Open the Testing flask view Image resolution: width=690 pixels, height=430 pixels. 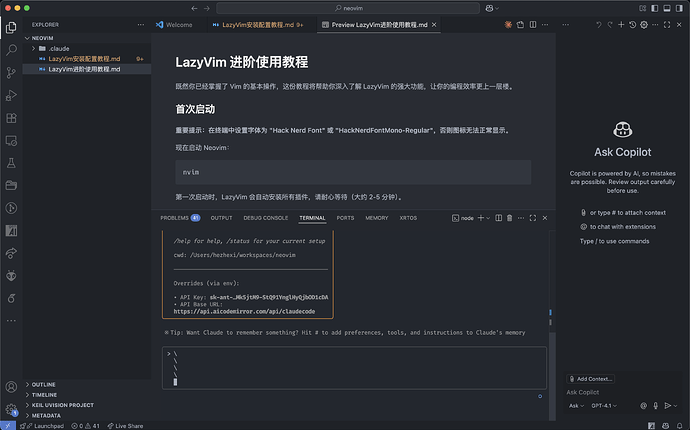click(11, 163)
